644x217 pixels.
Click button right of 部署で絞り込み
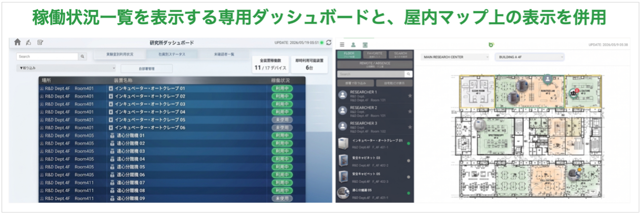394,83
